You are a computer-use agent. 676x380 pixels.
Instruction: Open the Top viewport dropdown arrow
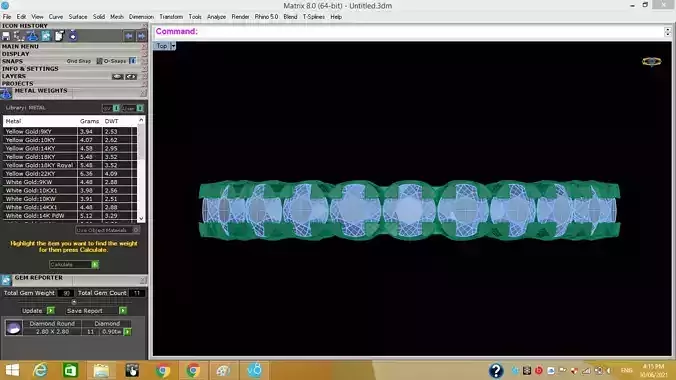[x=173, y=46]
